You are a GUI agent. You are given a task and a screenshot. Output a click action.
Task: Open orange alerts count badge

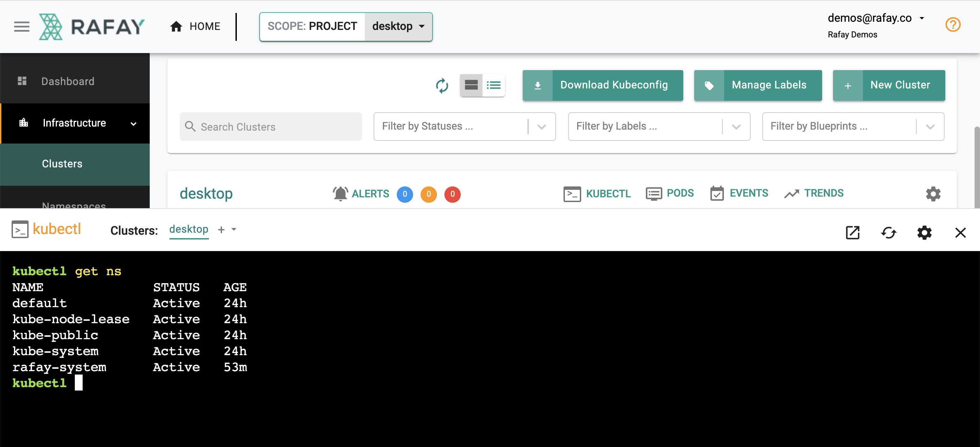point(428,194)
